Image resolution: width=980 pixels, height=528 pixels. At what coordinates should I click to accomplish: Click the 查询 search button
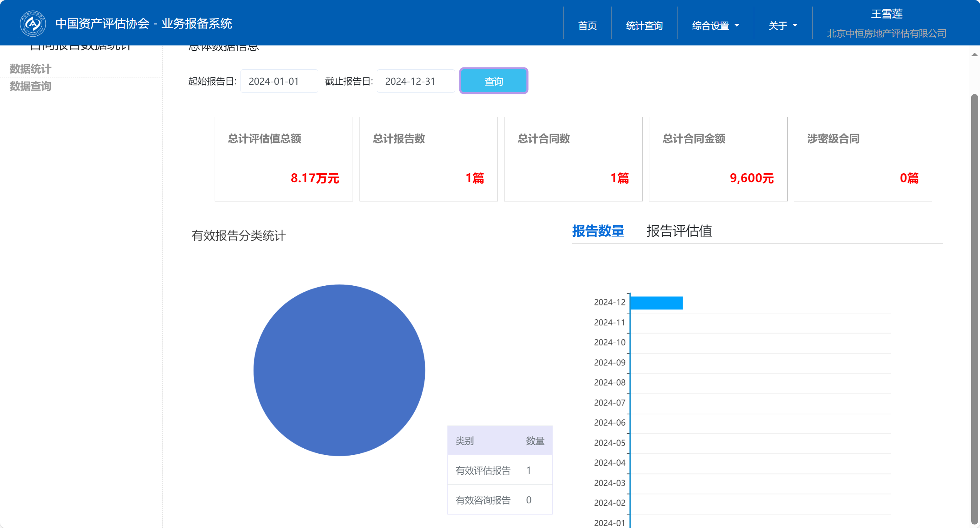493,81
